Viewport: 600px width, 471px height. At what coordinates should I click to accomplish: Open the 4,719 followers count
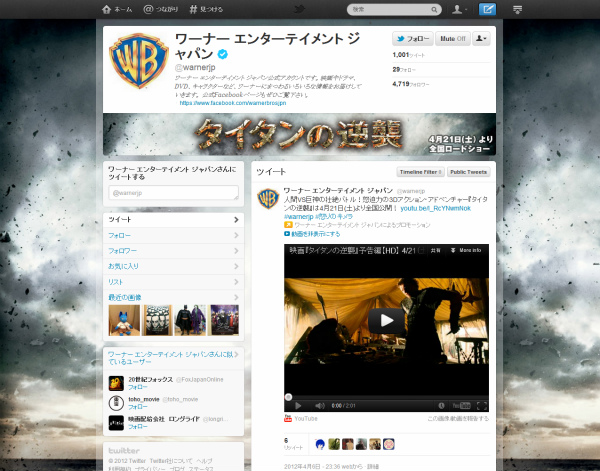(x=411, y=84)
